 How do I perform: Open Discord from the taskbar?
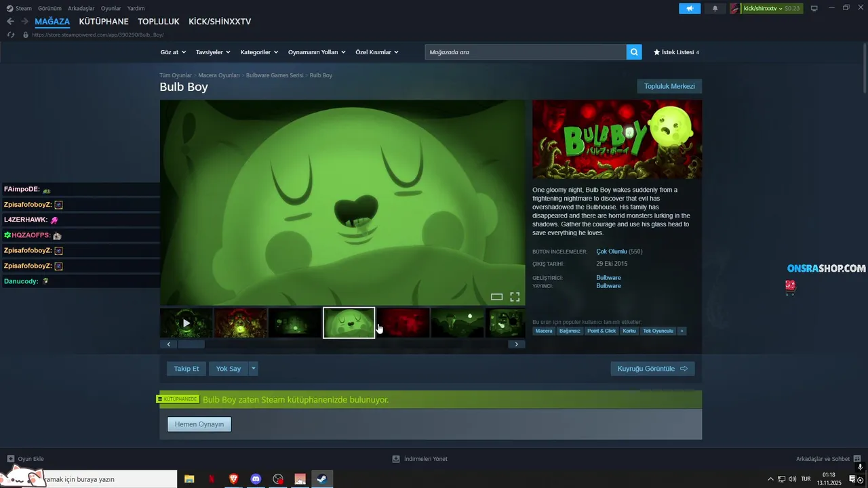pyautogui.click(x=256, y=479)
